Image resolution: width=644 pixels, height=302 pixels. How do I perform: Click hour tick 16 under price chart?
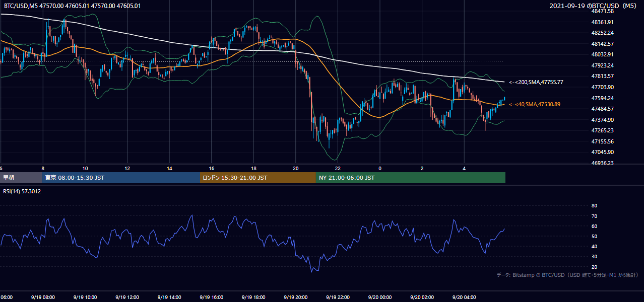click(212, 168)
